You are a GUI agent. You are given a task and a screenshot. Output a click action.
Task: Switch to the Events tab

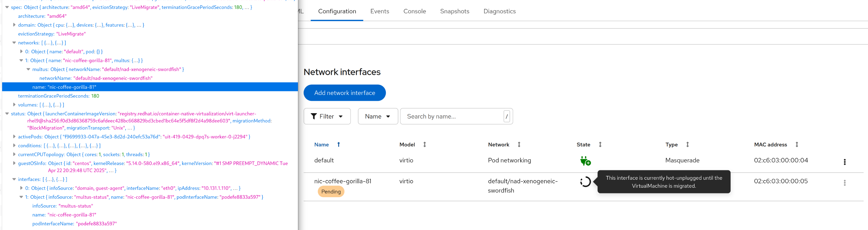pyautogui.click(x=379, y=11)
